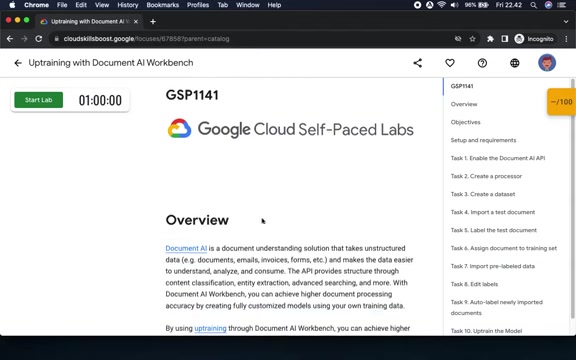The height and width of the screenshot is (360, 576).
Task: Click the Wi-Fi status icon
Action: point(442,5)
